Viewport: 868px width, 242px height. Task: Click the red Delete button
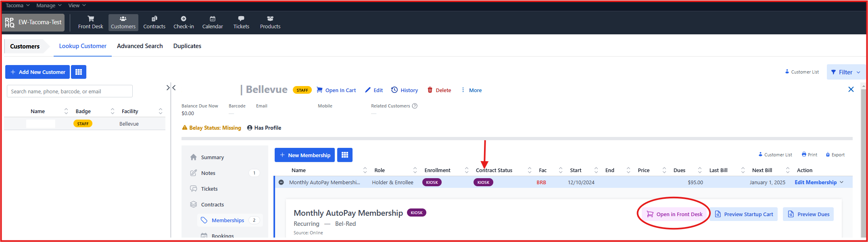point(439,90)
